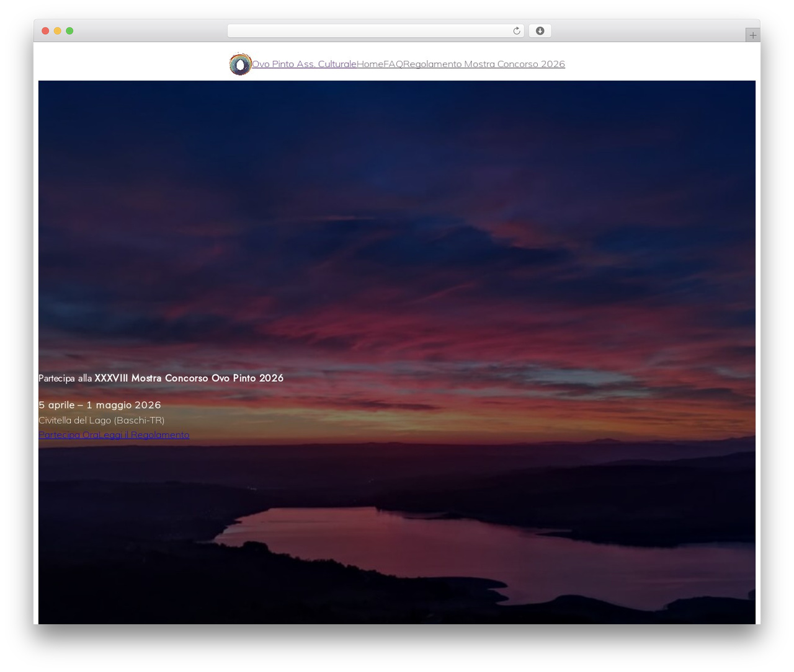Image resolution: width=794 pixels, height=672 pixels.
Task: Click the Civitella del Lago (Baschi-TR) text
Action: (102, 420)
